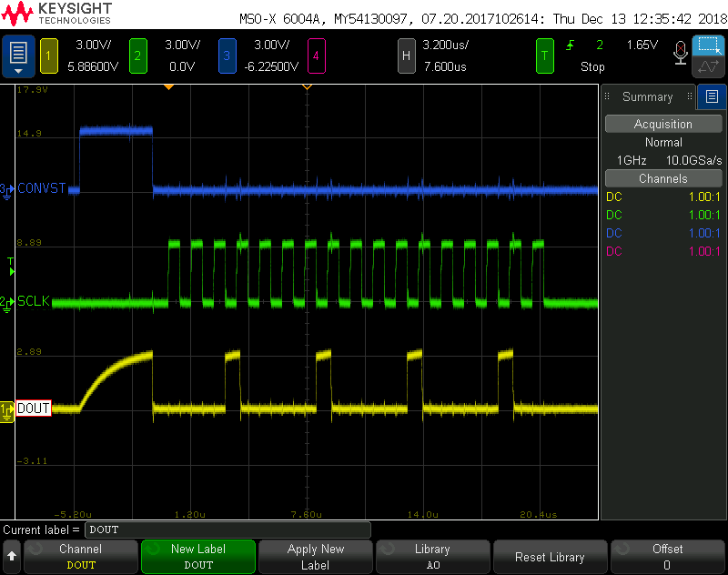728x575 pixels.
Task: Open the Channels summary section
Action: click(663, 178)
